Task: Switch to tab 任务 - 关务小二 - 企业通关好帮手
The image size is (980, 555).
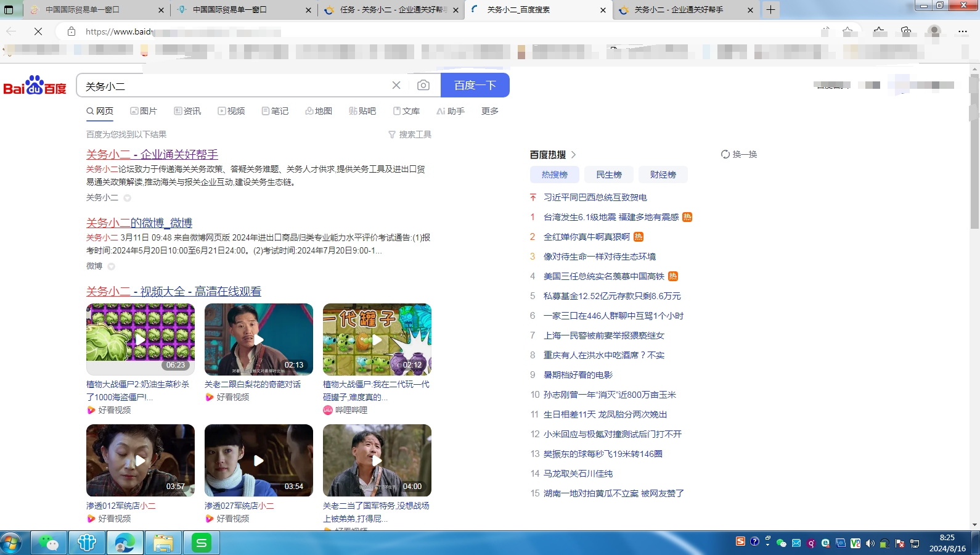Action: point(393,10)
